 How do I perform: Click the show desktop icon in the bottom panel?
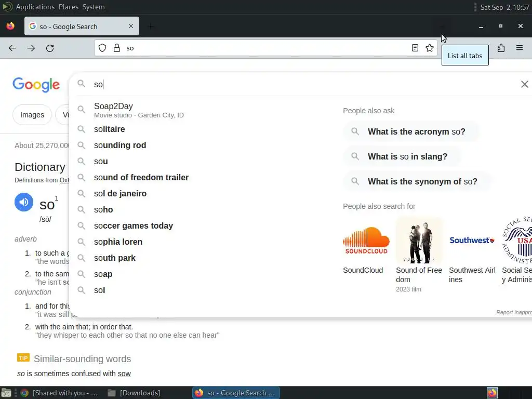(6, 393)
